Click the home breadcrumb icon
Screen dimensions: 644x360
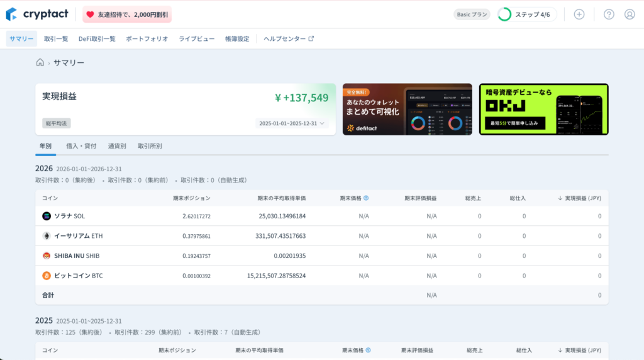click(40, 62)
